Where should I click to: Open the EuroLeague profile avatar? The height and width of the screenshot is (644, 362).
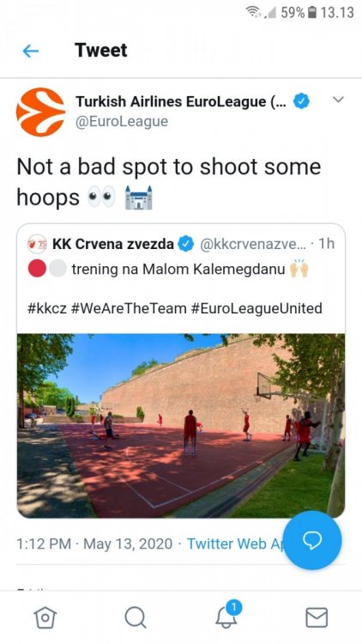pyautogui.click(x=40, y=112)
